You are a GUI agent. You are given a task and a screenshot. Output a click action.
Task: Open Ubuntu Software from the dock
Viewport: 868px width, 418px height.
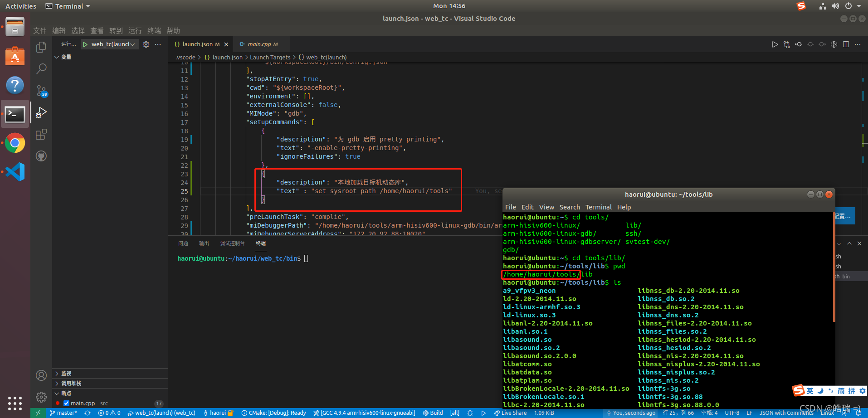tap(15, 56)
